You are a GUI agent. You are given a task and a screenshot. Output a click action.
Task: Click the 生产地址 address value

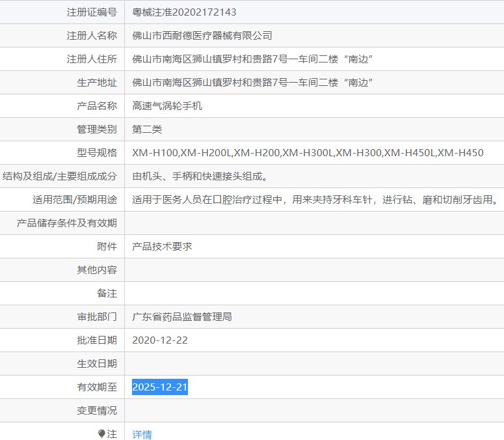pyautogui.click(x=252, y=83)
